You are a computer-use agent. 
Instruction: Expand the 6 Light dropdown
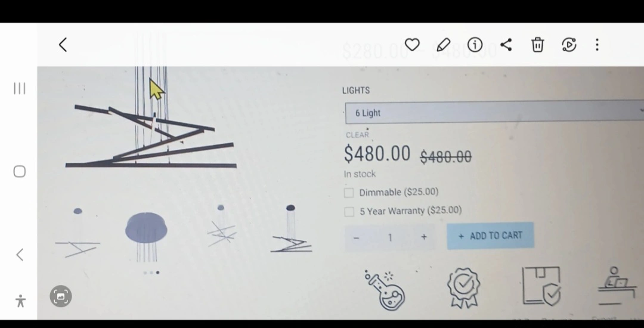click(x=494, y=113)
